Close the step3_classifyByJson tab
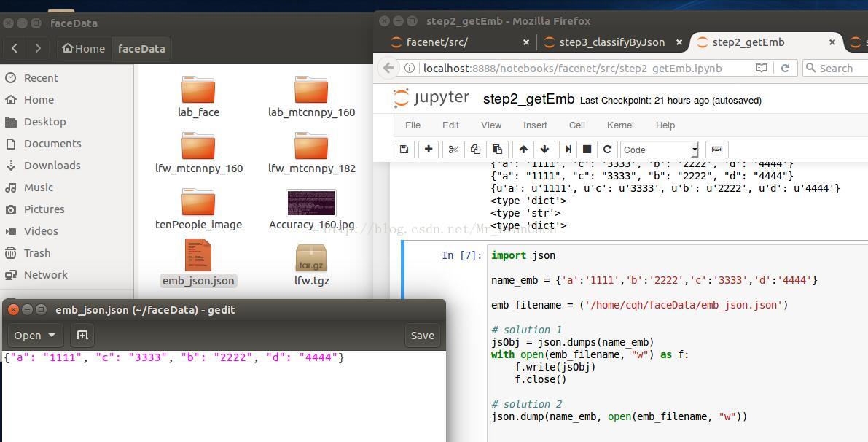868x442 pixels. tap(679, 42)
